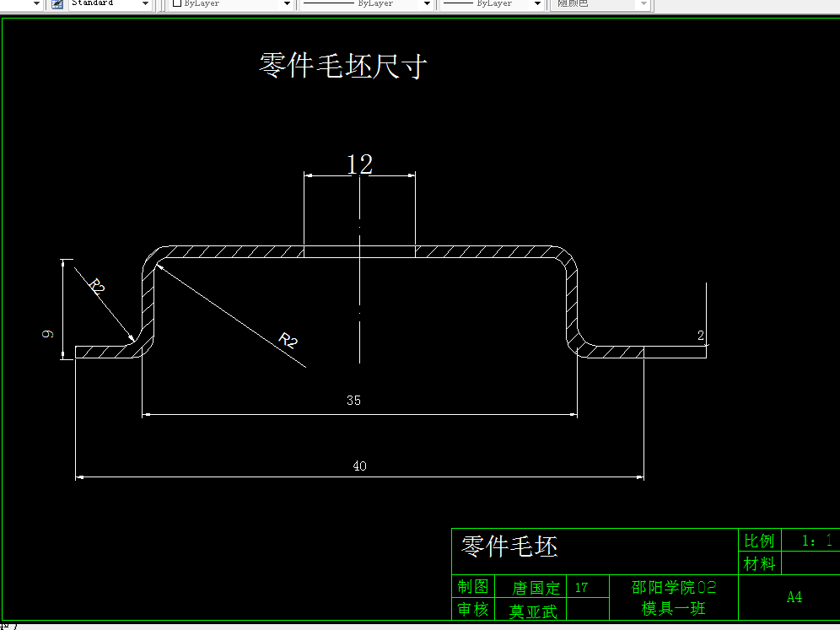Open the linetype ByLayer dropdown
The image size is (840, 630).
[x=427, y=4]
